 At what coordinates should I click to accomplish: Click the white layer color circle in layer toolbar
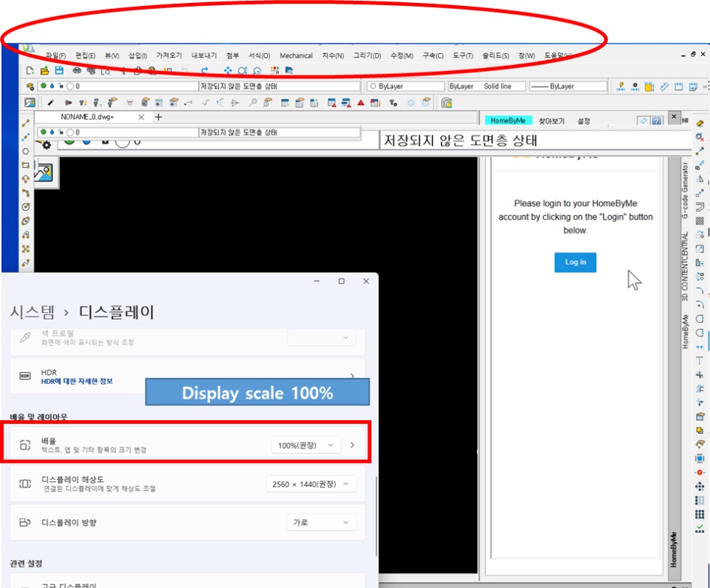coord(70,86)
